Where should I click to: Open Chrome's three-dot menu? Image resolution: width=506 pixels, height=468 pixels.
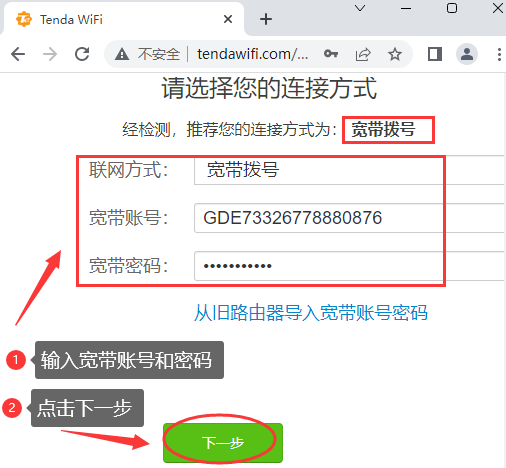pos(499,54)
